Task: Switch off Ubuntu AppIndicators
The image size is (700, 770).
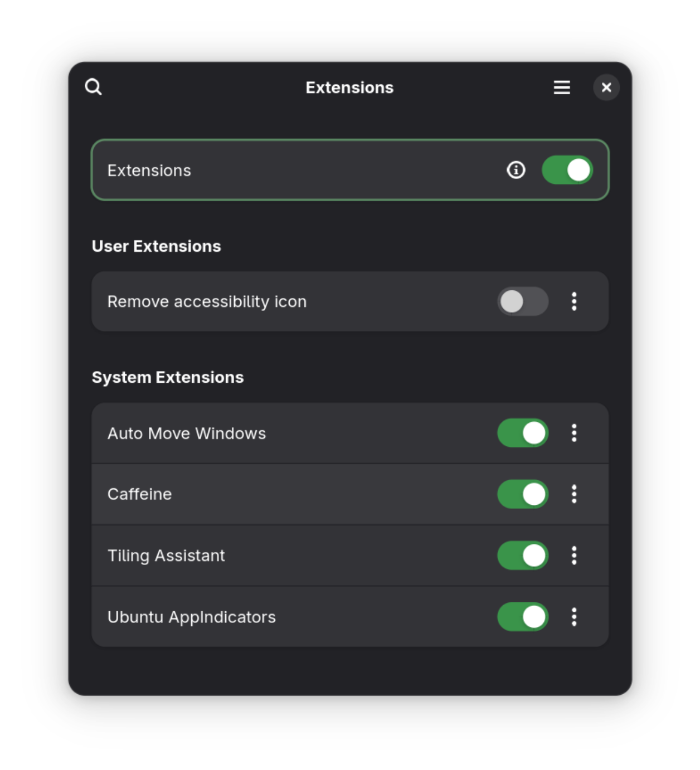Action: (522, 617)
